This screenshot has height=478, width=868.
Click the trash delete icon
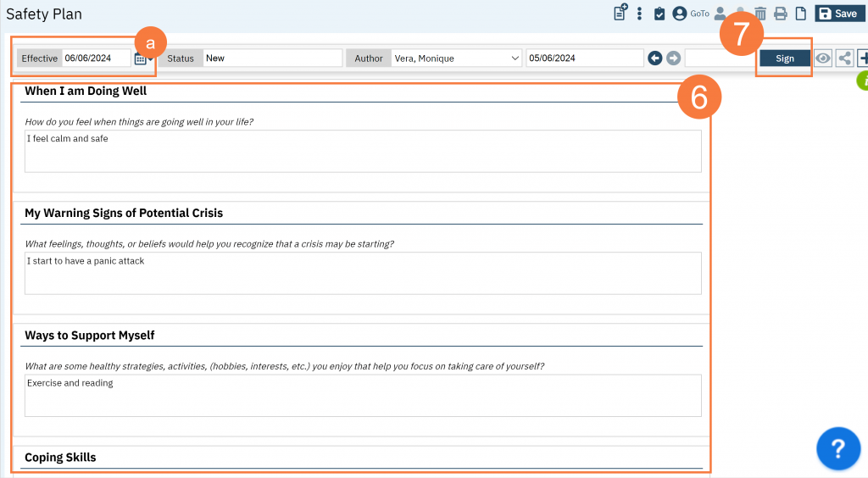coord(760,14)
